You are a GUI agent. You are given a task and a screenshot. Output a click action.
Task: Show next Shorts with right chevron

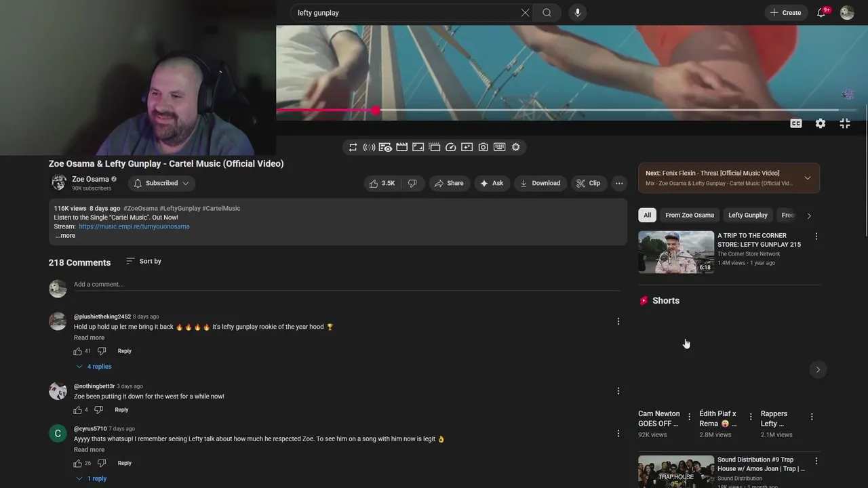click(818, 369)
